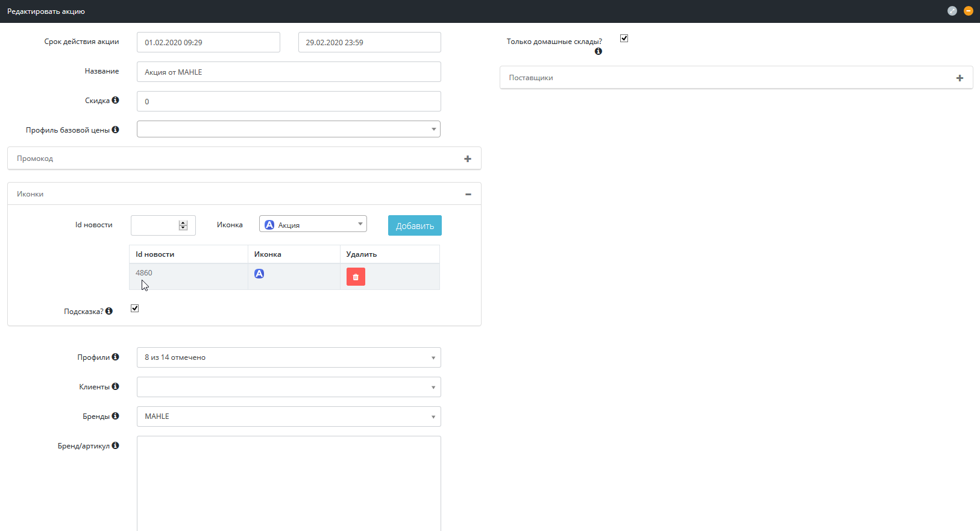Toggle Только домашние склады checkbox
Screen dimensions: 980x531
click(x=624, y=39)
